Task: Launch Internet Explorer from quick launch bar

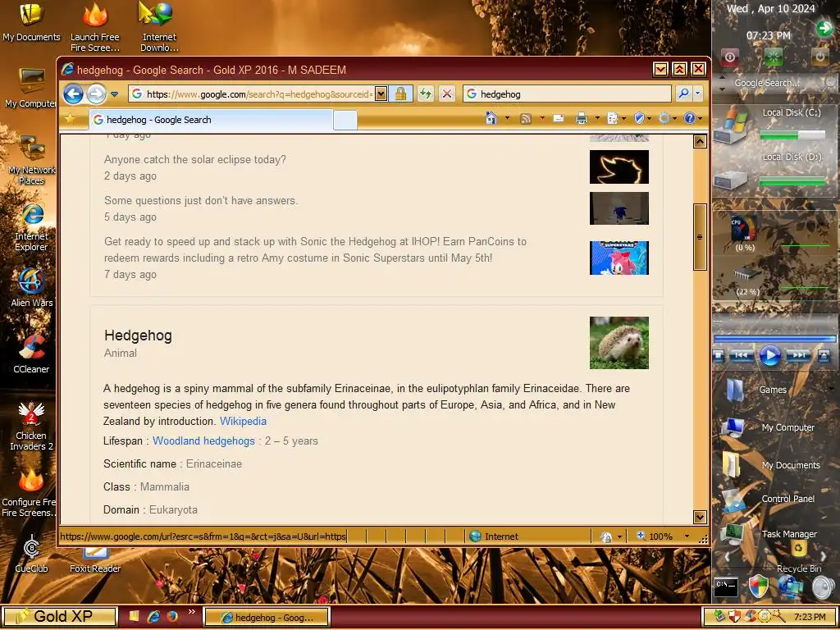Action: [x=153, y=617]
